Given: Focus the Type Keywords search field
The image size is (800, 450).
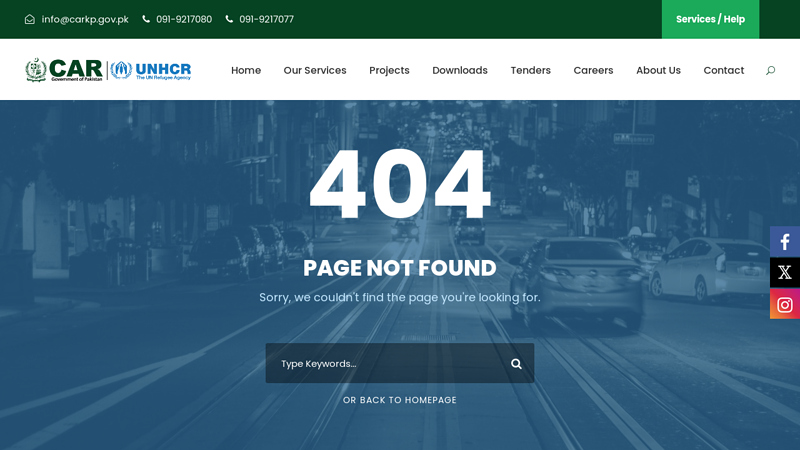Looking at the screenshot, I should coord(385,364).
